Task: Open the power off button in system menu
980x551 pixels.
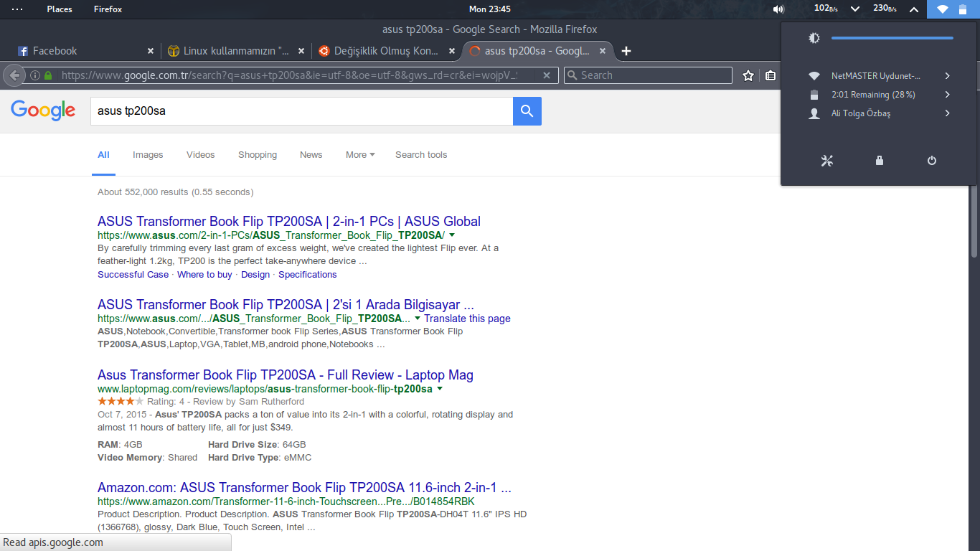Action: click(932, 161)
